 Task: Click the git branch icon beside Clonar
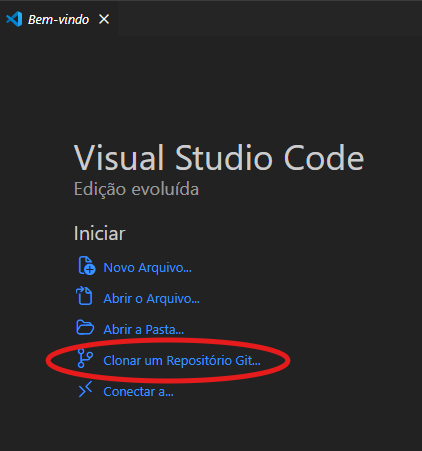tap(85, 358)
